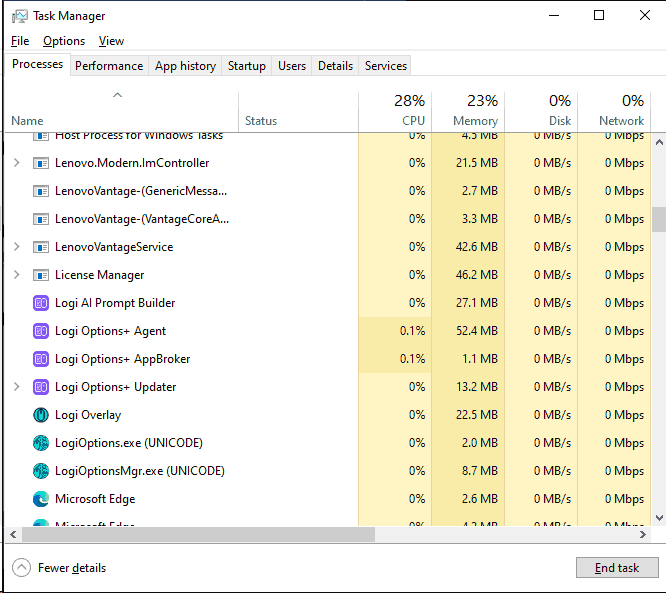Select the LogiOptionsMgr.exe (UNICODE) process name
The width and height of the screenshot is (666, 593).
[x=140, y=471]
